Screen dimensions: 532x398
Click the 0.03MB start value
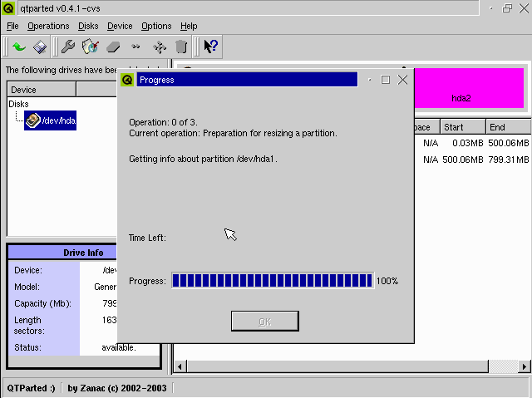pos(467,143)
